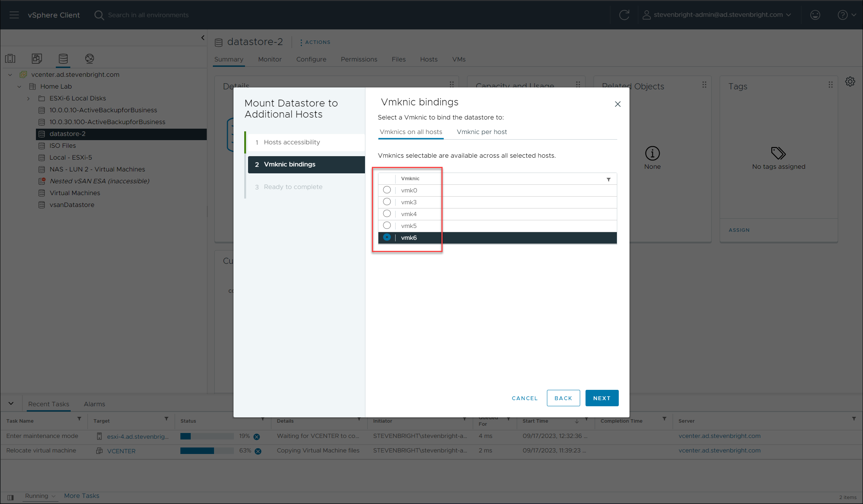Open the Networking inventory globe icon

click(x=89, y=58)
